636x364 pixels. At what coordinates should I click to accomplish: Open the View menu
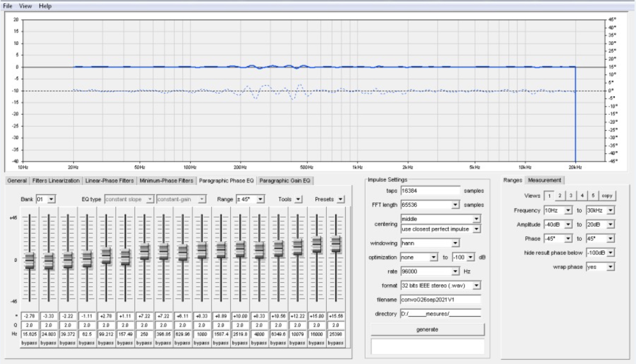(25, 6)
